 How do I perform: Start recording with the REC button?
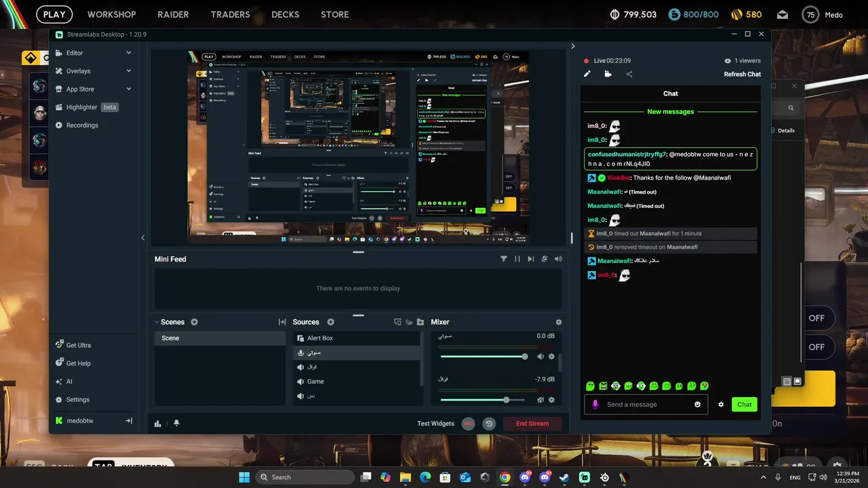(x=468, y=424)
